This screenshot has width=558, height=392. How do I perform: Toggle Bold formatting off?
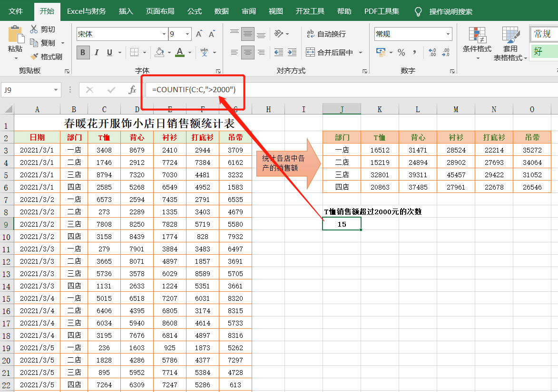[x=83, y=52]
